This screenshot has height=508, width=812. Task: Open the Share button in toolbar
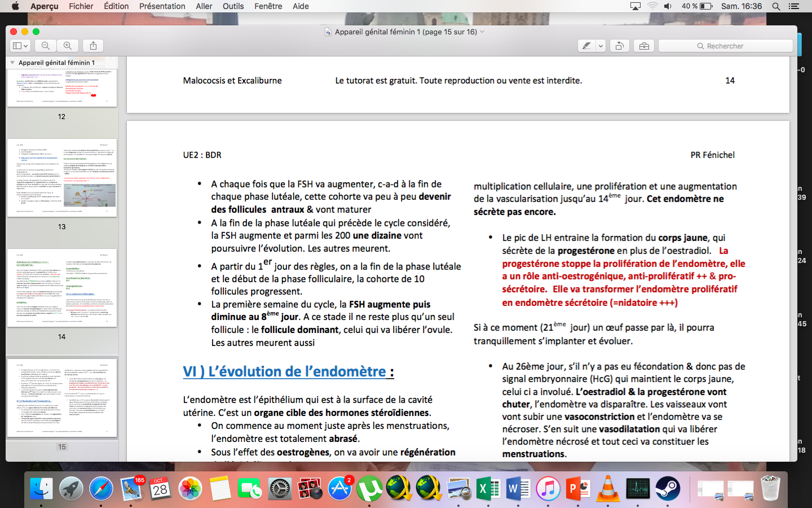point(93,46)
